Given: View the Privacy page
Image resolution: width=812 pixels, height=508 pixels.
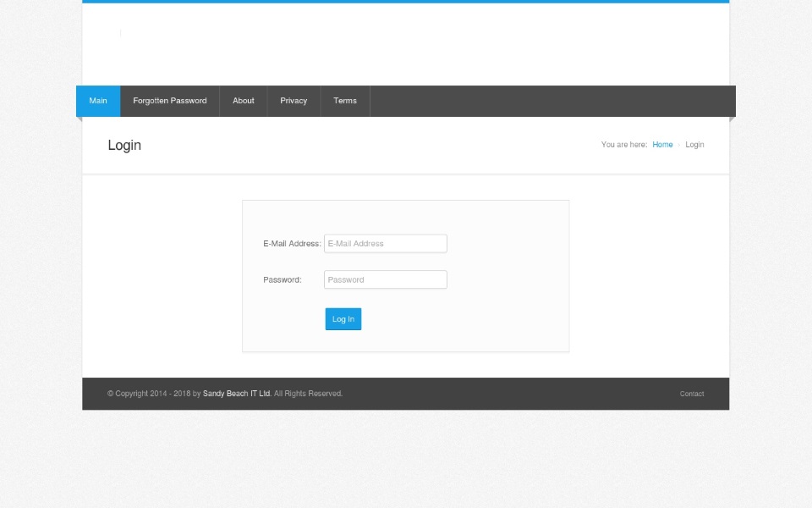Looking at the screenshot, I should click(294, 101).
